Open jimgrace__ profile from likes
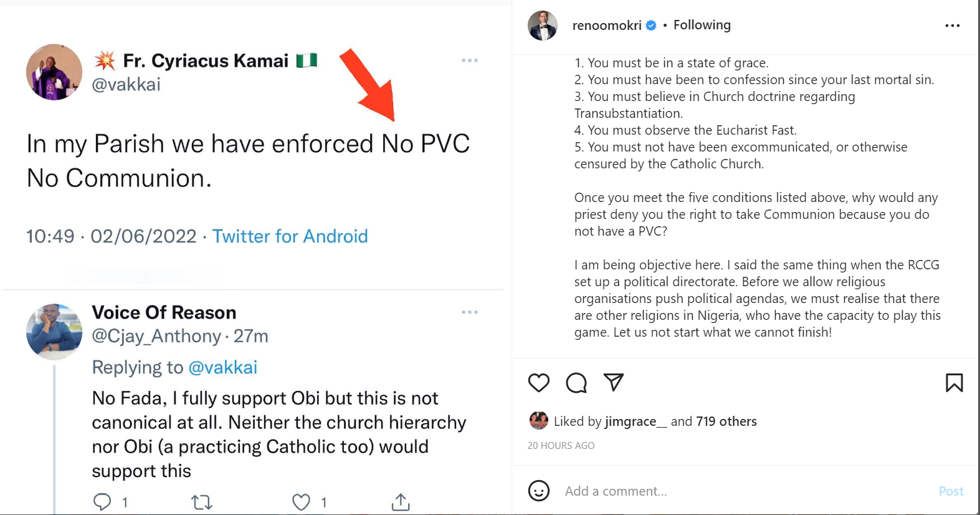 pos(630,421)
